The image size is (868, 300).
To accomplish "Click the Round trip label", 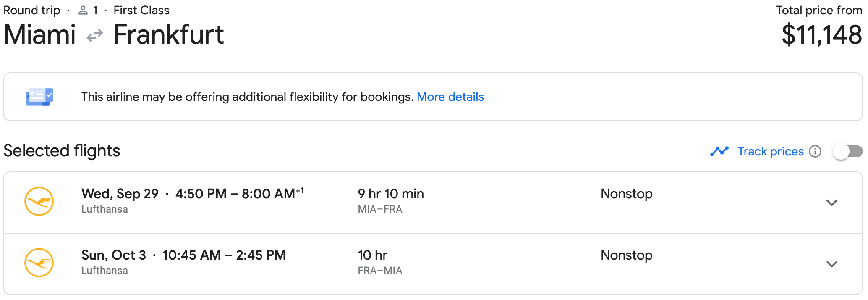I will coord(32,11).
